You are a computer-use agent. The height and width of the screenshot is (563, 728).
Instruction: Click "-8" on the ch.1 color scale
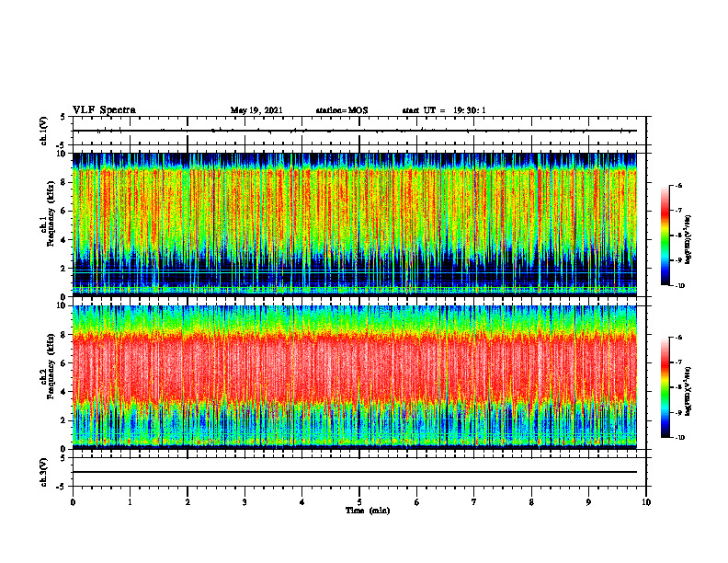coord(678,236)
